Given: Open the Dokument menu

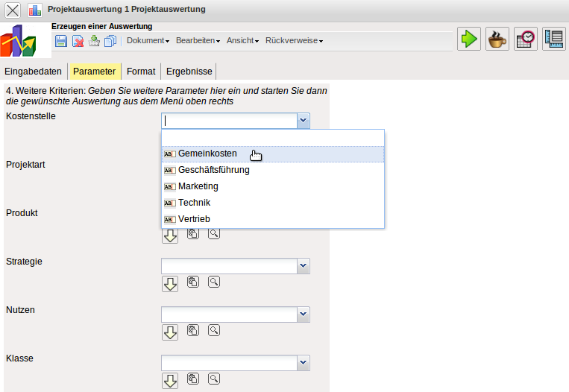Looking at the screenshot, I should [x=148, y=41].
